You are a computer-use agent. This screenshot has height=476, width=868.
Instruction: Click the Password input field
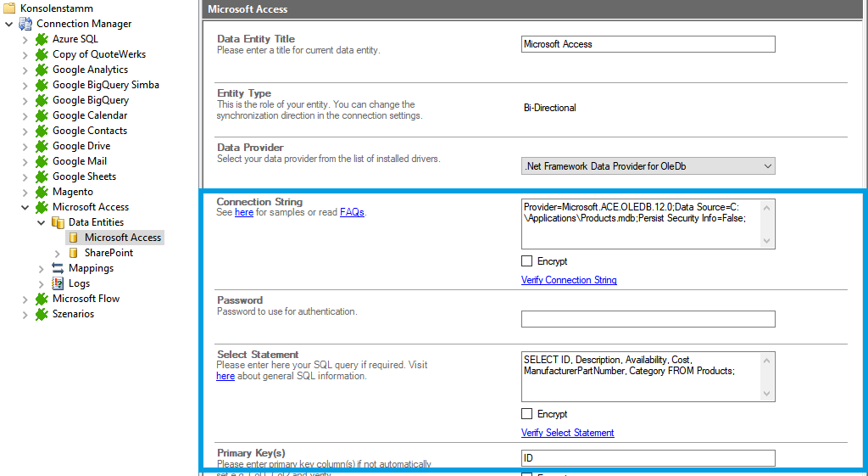click(x=648, y=319)
